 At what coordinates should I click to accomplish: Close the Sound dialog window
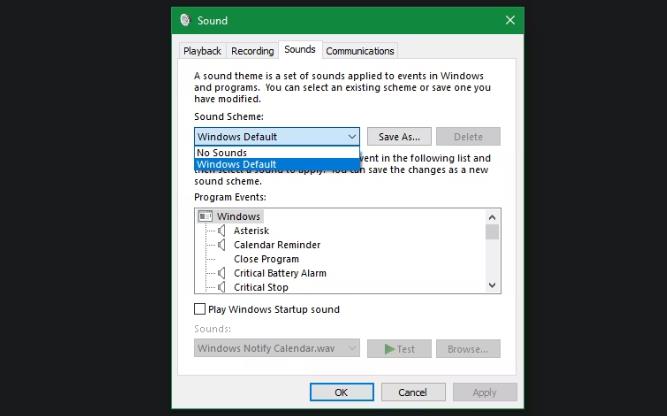coord(510,20)
